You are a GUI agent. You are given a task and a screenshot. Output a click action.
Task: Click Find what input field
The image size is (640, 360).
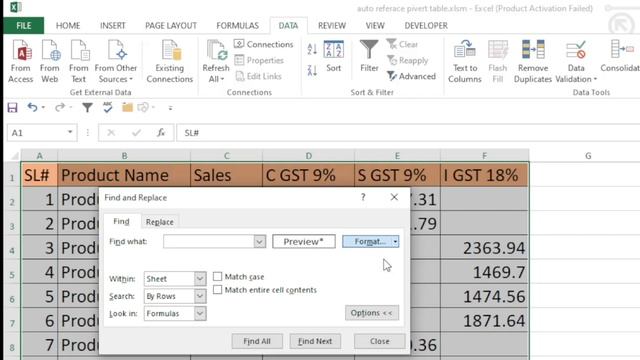coord(209,242)
